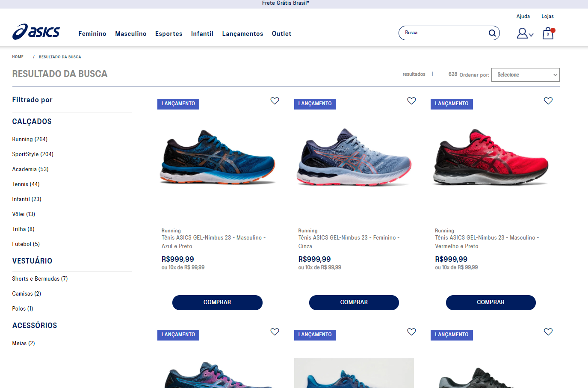Click the search magnifier icon
The image size is (588, 388).
tap(492, 33)
